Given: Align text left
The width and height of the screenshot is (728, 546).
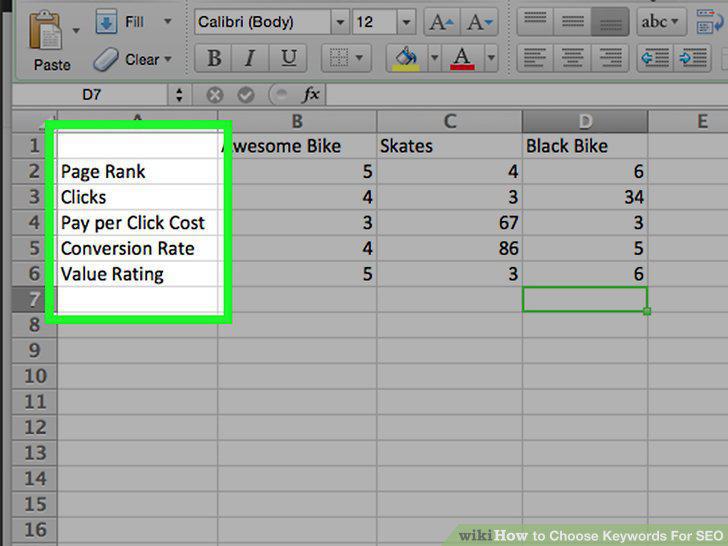Looking at the screenshot, I should (x=535, y=58).
